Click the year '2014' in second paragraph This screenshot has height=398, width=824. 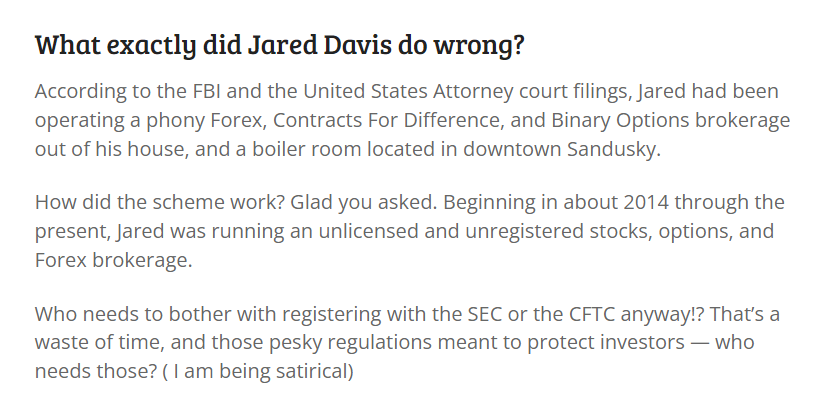[646, 202]
